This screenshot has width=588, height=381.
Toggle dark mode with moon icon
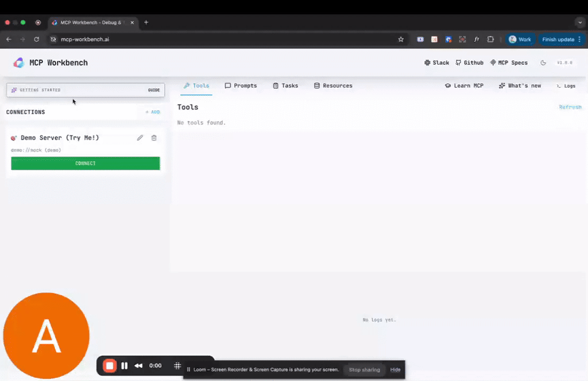pyautogui.click(x=543, y=63)
